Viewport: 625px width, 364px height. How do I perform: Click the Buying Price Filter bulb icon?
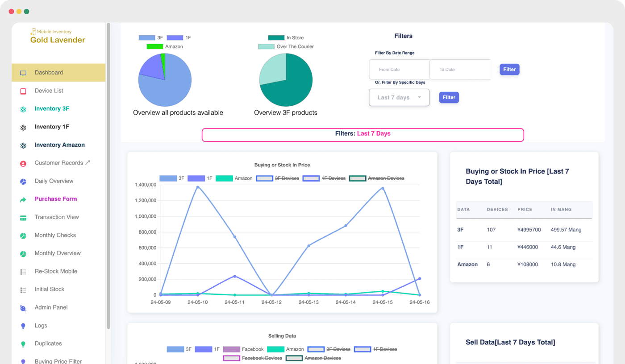pyautogui.click(x=23, y=362)
